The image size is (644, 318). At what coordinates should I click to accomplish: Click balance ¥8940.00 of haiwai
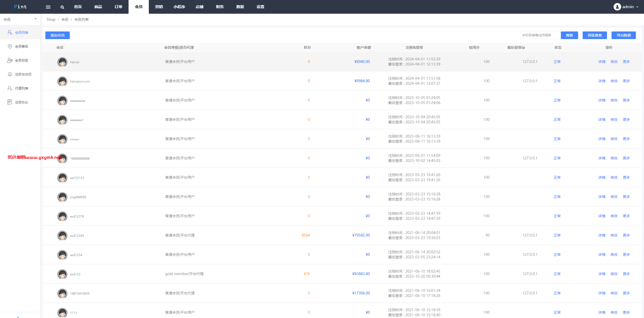click(x=362, y=62)
